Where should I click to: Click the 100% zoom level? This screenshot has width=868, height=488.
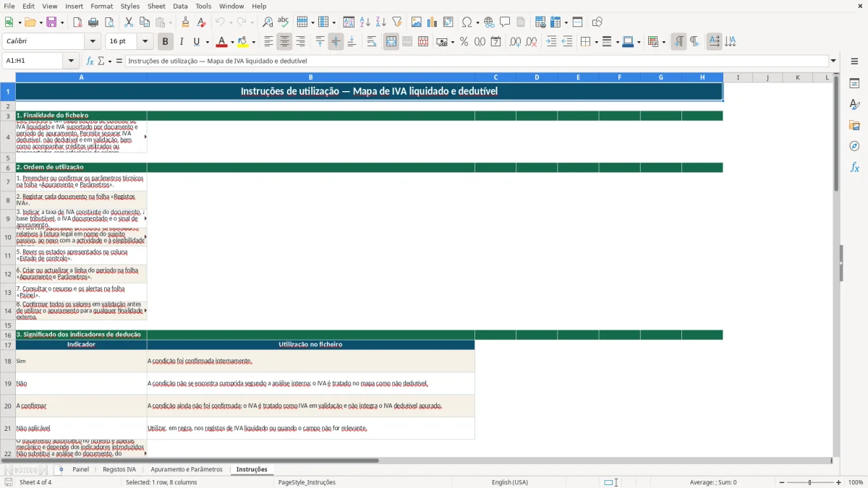coord(855,482)
